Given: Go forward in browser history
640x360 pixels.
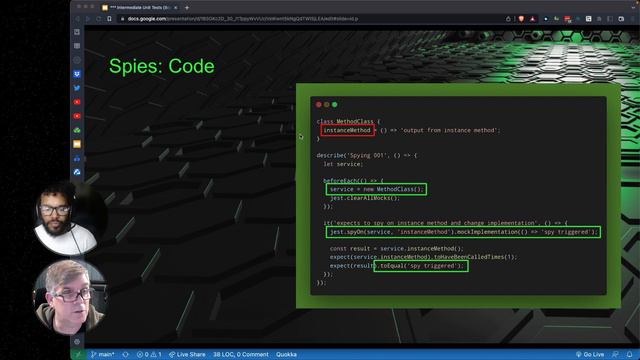Looking at the screenshot, I should click(88, 19).
